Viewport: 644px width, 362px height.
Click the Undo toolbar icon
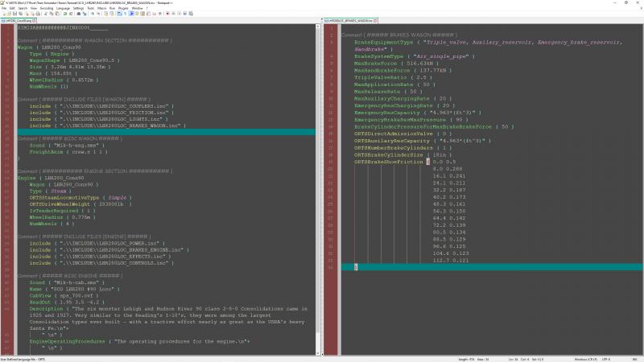click(x=65, y=14)
